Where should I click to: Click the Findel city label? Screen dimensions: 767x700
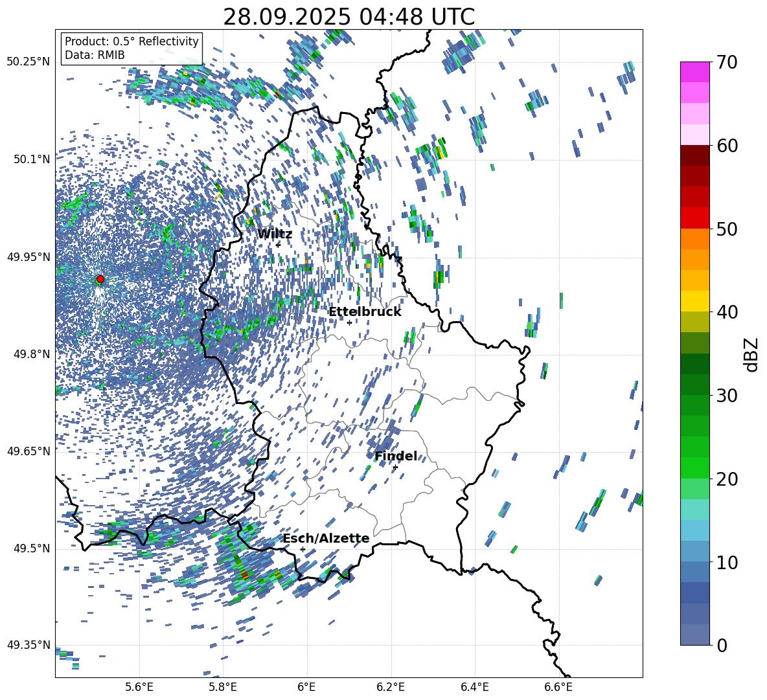tap(396, 456)
